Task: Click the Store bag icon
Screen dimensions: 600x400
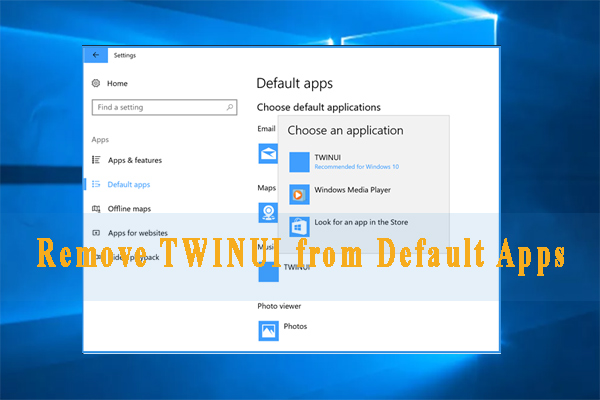Action: (299, 227)
